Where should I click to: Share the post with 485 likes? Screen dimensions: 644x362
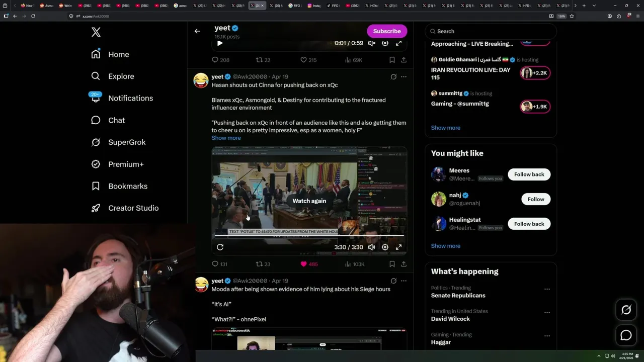click(x=404, y=264)
